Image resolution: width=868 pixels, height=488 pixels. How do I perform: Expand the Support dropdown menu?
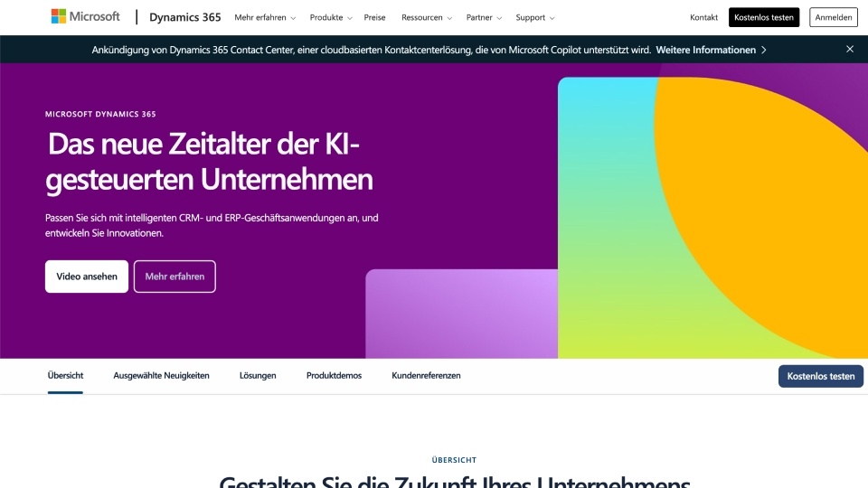coord(534,18)
